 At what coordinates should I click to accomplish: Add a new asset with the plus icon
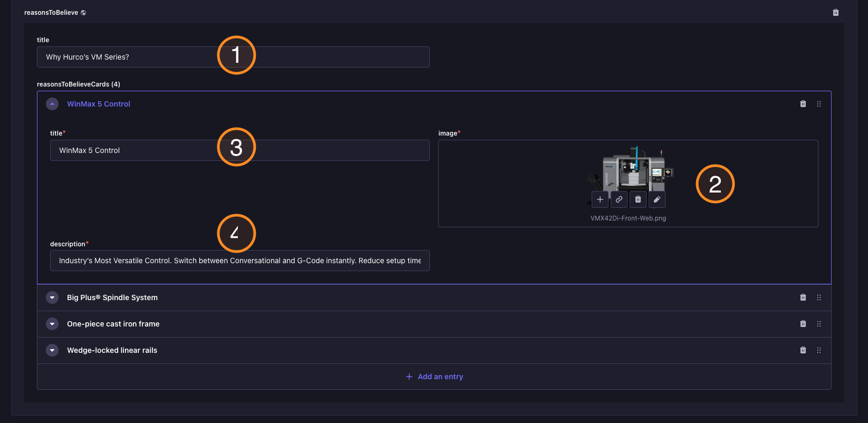600,199
